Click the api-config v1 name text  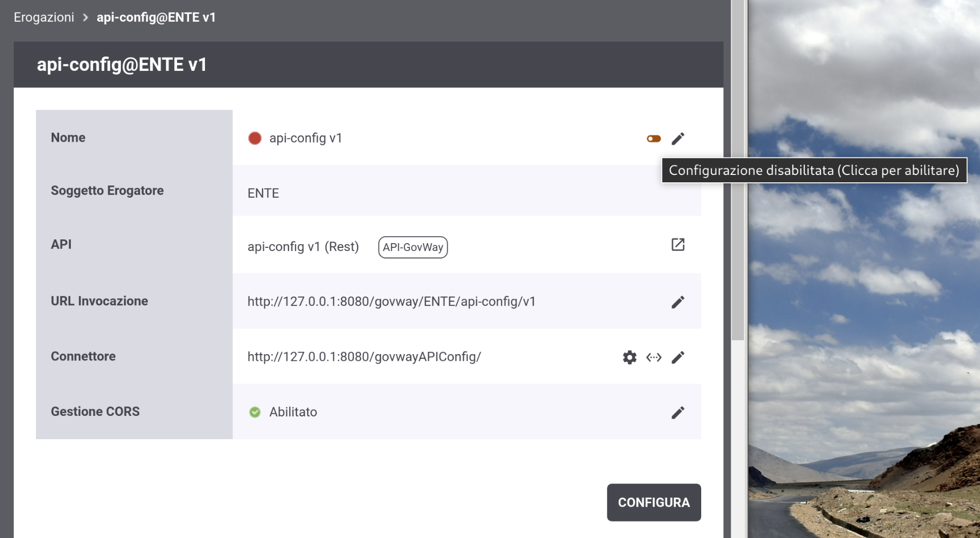pyautogui.click(x=306, y=138)
